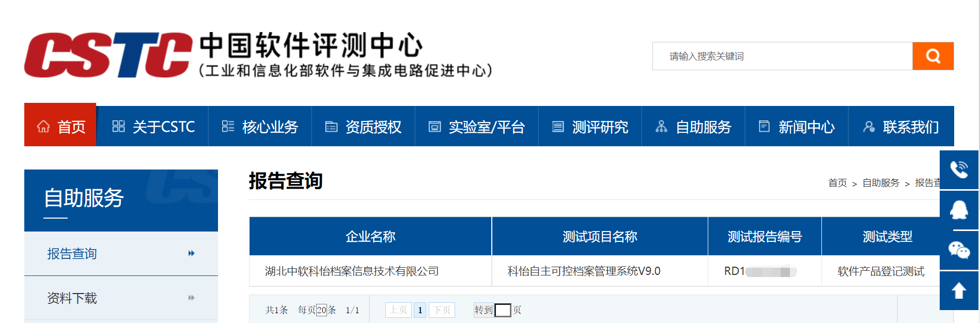Open the 首页 navigation tab
Screen dimensions: 980x323
pos(60,125)
